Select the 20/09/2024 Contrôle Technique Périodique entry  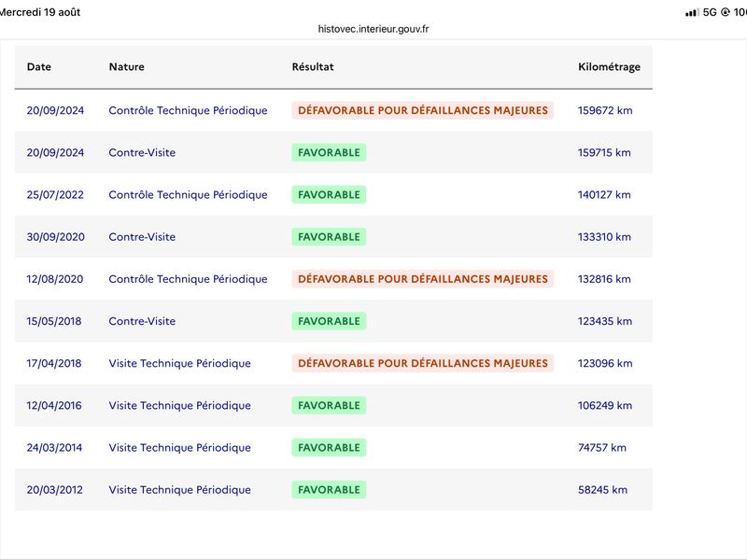(x=333, y=110)
